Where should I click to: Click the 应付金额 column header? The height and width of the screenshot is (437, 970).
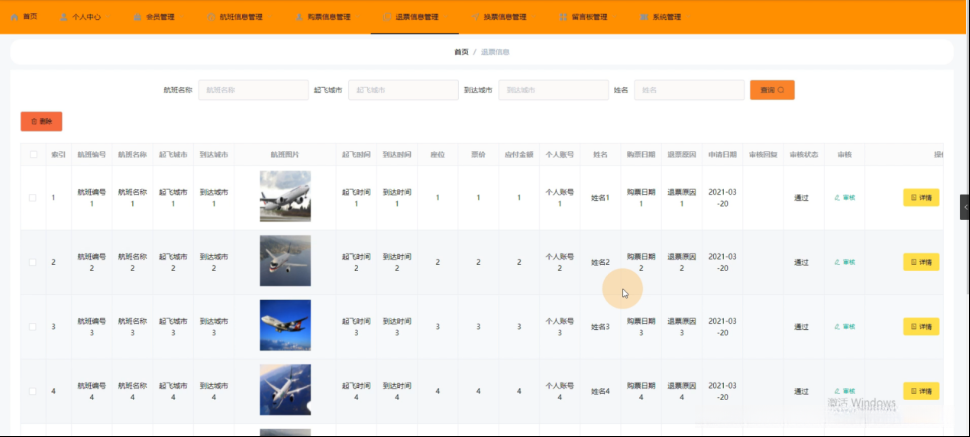(x=519, y=155)
